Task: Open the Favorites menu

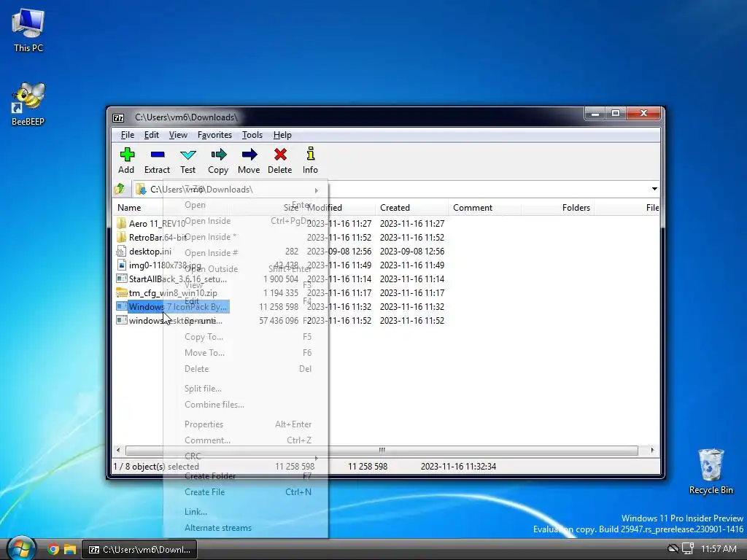Action: (x=214, y=135)
